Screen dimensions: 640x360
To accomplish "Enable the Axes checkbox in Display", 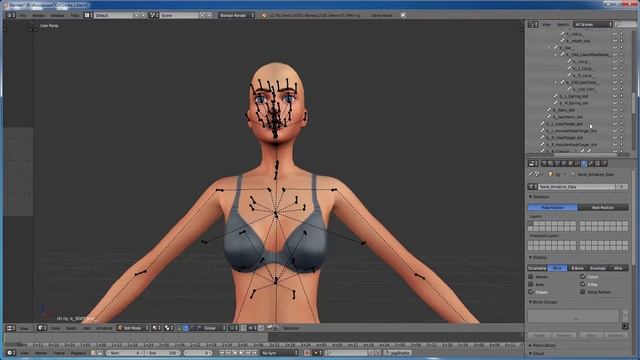I will point(531,284).
